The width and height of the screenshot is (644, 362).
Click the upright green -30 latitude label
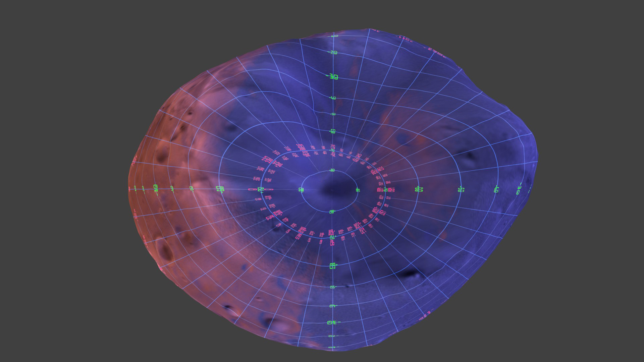(x=332, y=77)
